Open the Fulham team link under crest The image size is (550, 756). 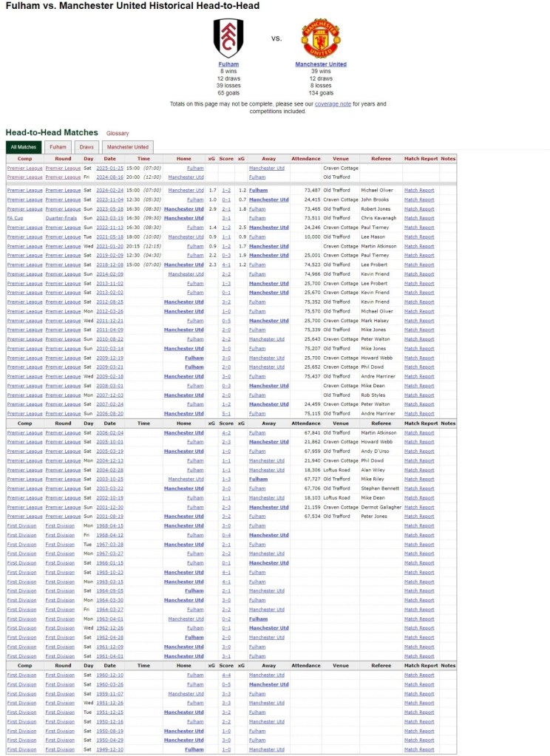(228, 64)
